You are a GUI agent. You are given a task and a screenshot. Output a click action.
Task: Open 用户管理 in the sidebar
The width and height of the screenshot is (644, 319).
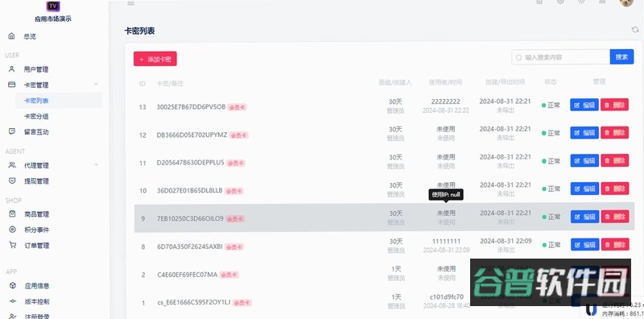click(35, 69)
